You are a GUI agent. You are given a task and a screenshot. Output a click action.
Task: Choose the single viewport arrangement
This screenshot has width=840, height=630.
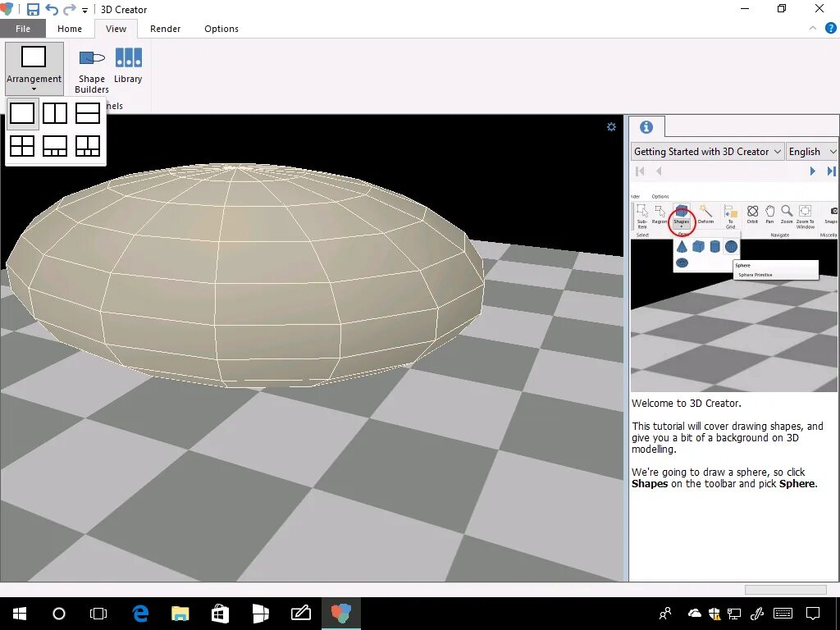[x=22, y=113]
